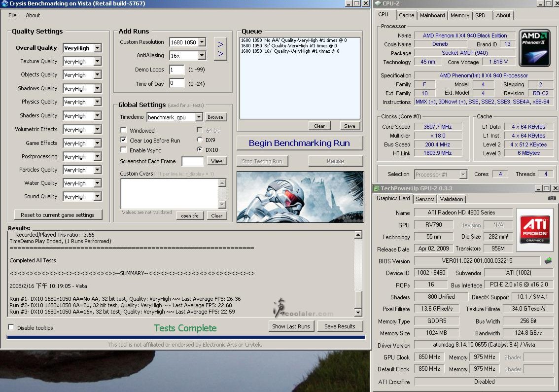Switch to the Memory tab in CPU-Z
Viewport: 559px width, 392px height.
pos(459,15)
